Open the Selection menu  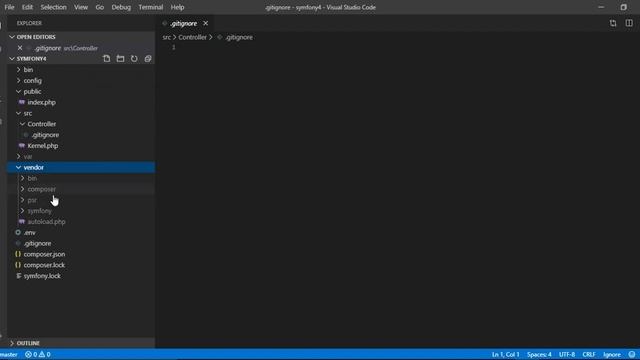point(53,7)
